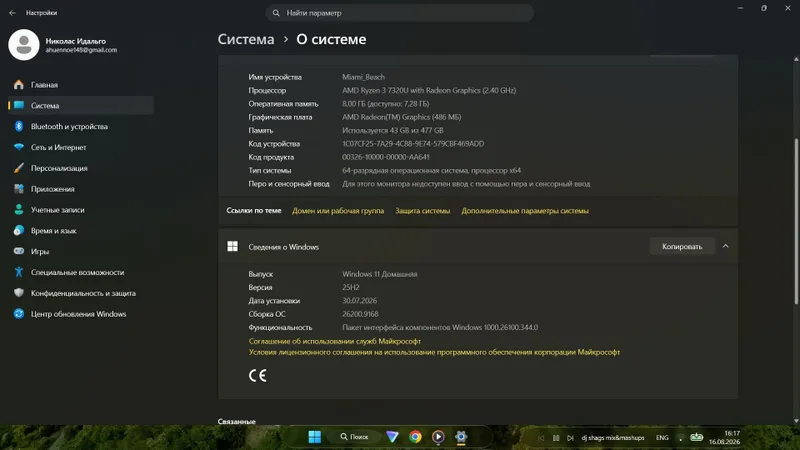Click the processor value 'AMD Ryzen 3 7320U'
Viewport: 800px width, 450px height.
(x=429, y=90)
